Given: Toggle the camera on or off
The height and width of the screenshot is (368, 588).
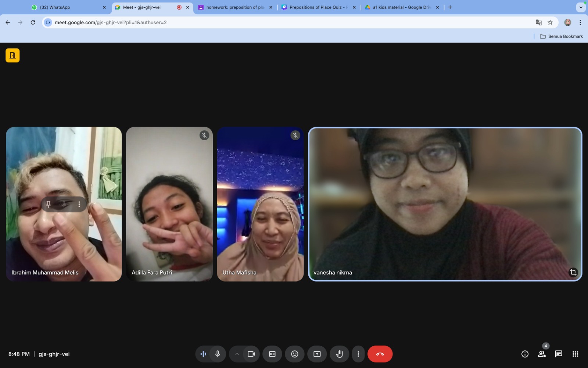Looking at the screenshot, I should 251,354.
